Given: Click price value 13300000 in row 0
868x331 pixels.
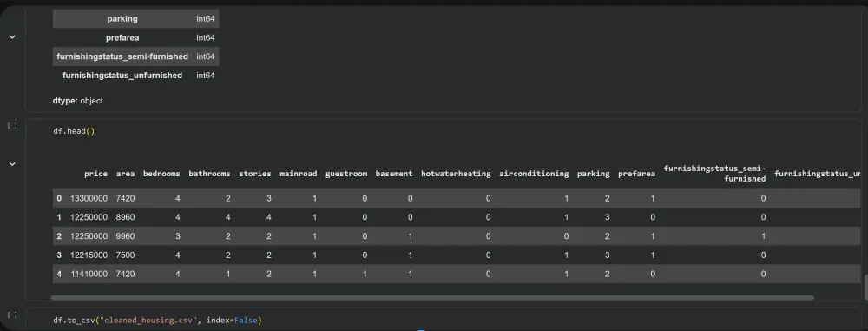Looking at the screenshot, I should (89, 198).
